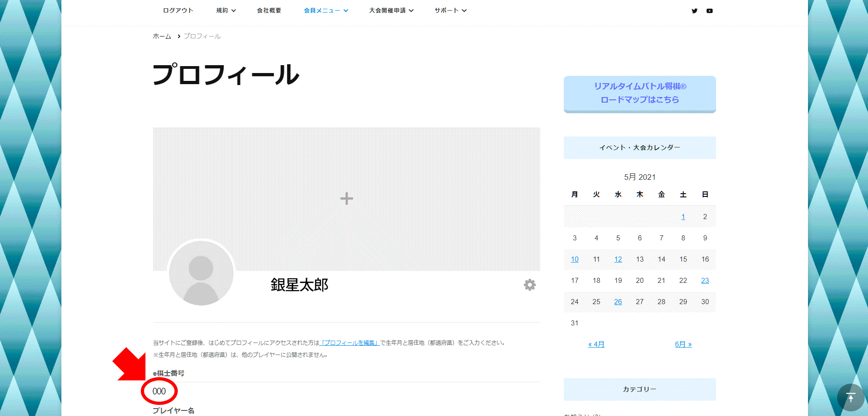
Task: Expand the 大会開催申請 dropdown
Action: [391, 10]
